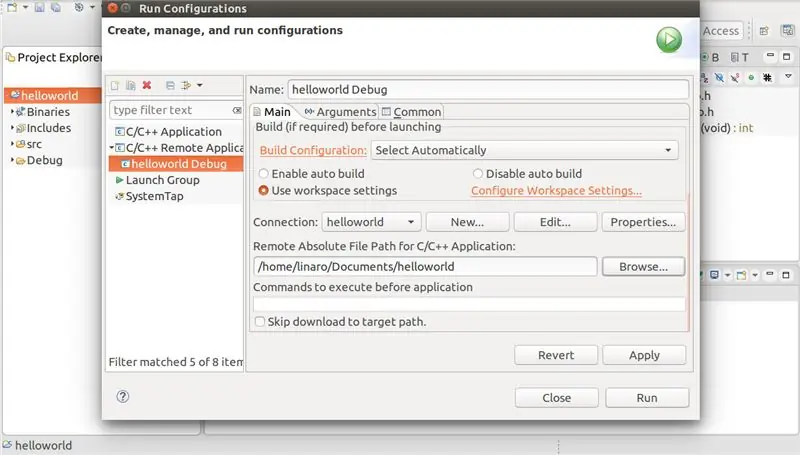Click the New launch configuration icon
This screenshot has height=455, width=800.
(x=115, y=85)
